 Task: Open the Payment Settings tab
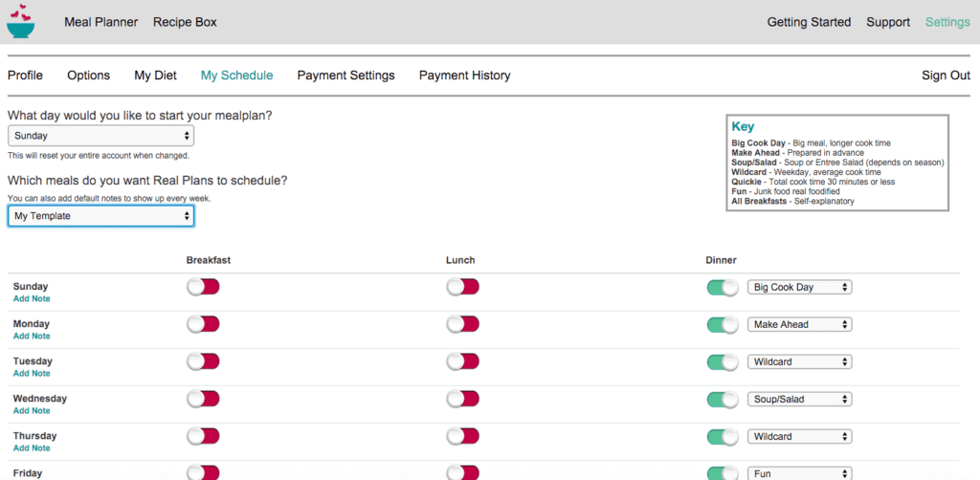pos(345,76)
